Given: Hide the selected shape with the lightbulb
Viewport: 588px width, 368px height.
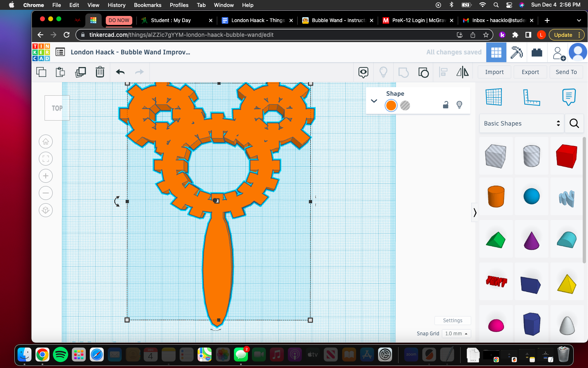Looking at the screenshot, I should coord(459,105).
